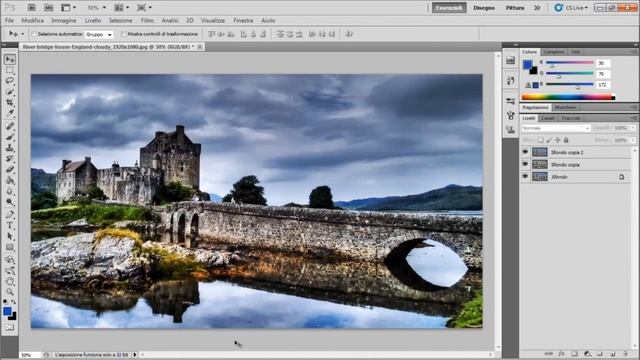This screenshot has height=360, width=640.
Task: Switch to the Campioni tab
Action: pos(554,52)
